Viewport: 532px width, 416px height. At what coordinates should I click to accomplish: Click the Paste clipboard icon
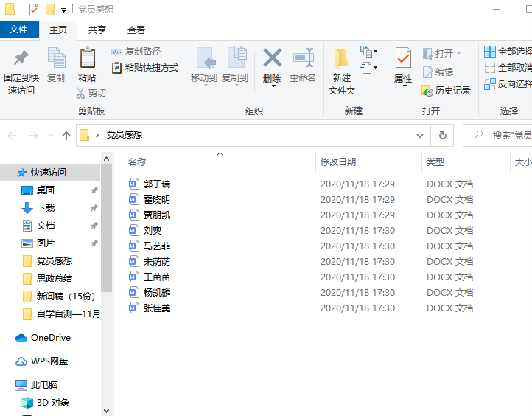click(87, 59)
